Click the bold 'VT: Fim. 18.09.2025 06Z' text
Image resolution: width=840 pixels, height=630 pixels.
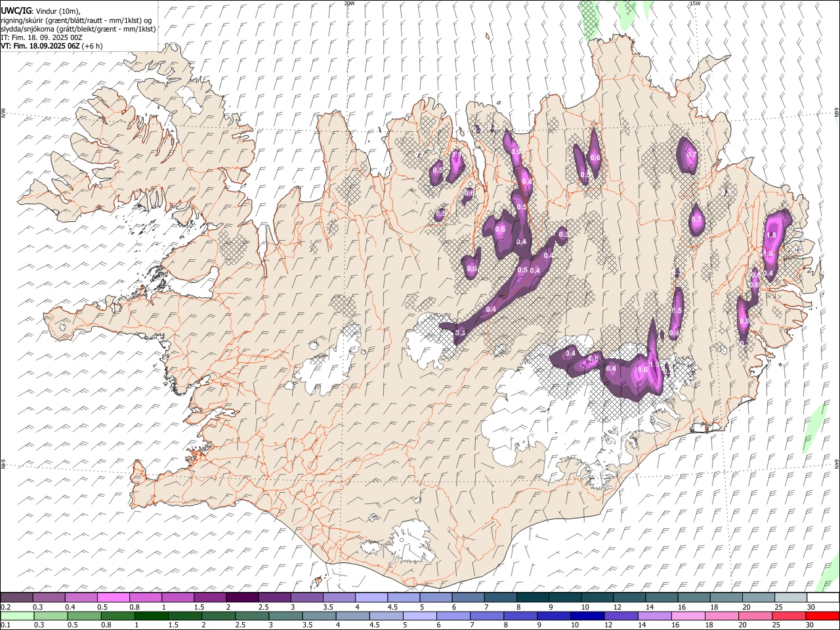pyautogui.click(x=40, y=46)
